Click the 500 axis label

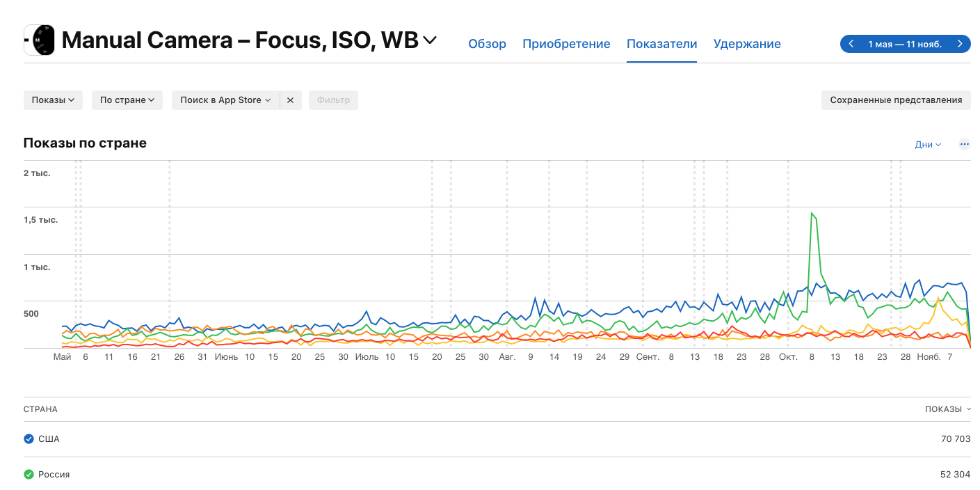coord(31,314)
